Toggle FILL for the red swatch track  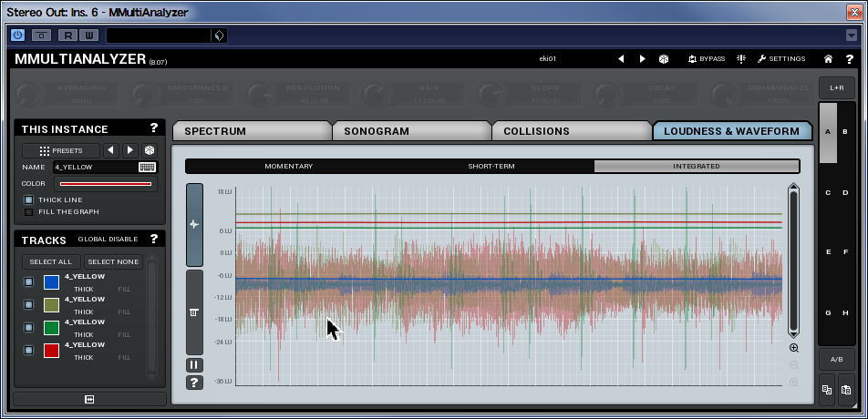pyautogui.click(x=124, y=357)
